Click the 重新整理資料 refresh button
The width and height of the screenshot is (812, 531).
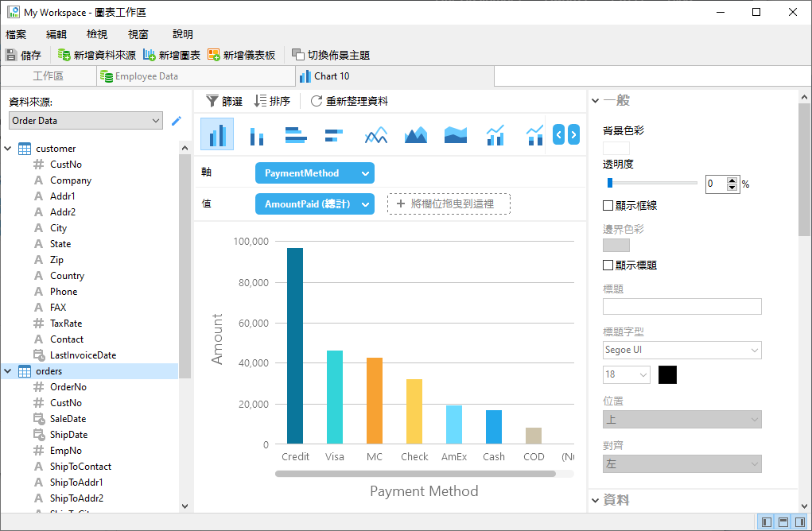pyautogui.click(x=349, y=101)
